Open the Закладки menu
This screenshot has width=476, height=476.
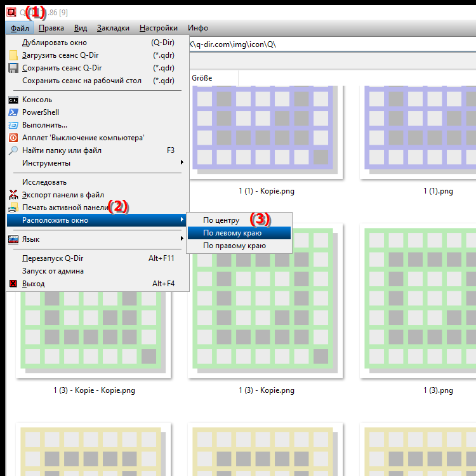[x=113, y=28]
